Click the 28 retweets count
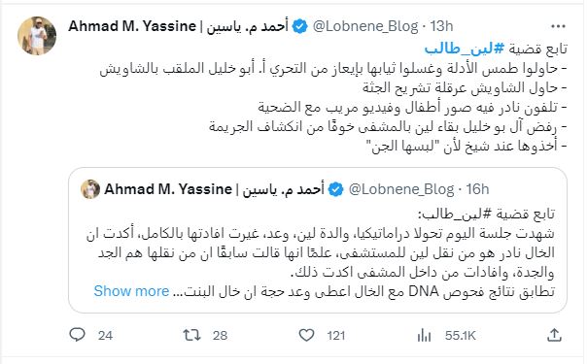The image size is (588, 364). click(220, 335)
